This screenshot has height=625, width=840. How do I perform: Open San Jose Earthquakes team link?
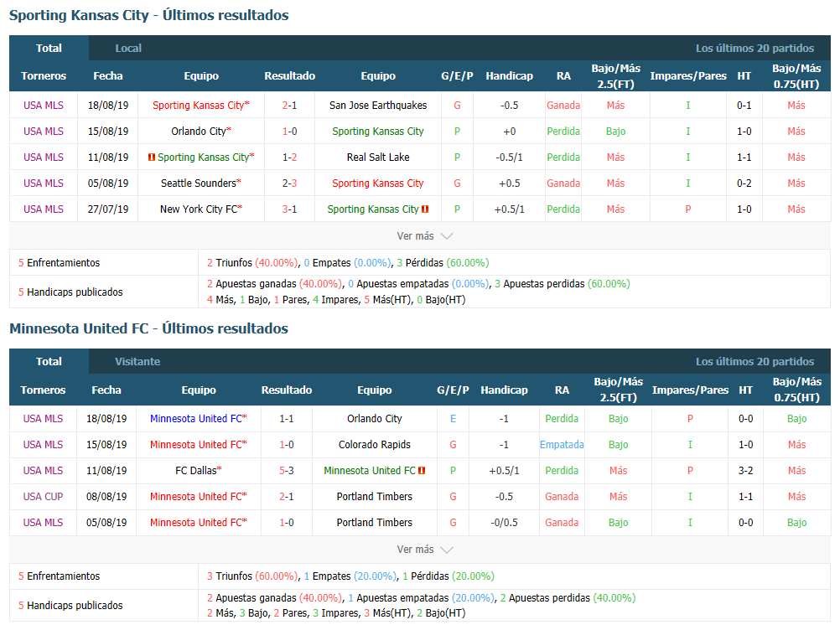378,106
